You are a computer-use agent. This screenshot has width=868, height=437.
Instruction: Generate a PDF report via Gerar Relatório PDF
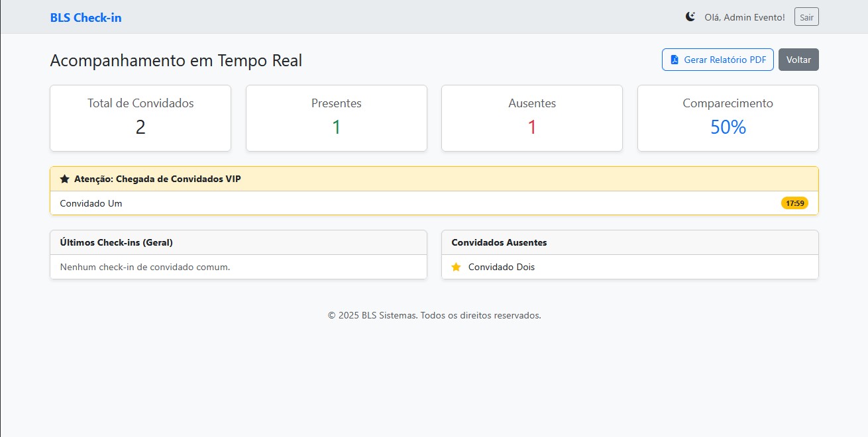tap(718, 60)
